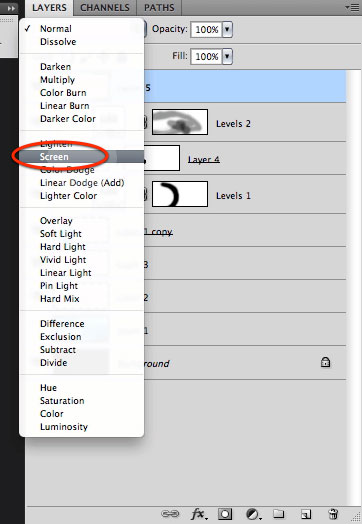Delete layer with trash icon
This screenshot has height=524, width=362.
pyautogui.click(x=333, y=514)
